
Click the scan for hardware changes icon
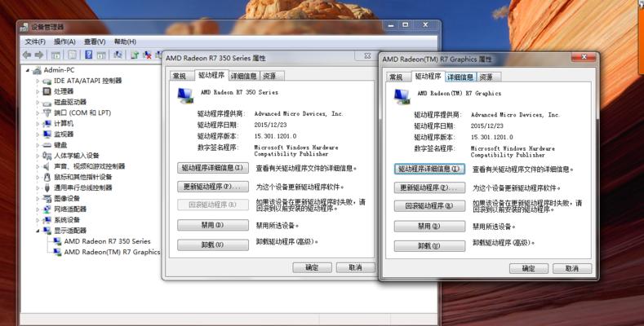[x=118, y=55]
